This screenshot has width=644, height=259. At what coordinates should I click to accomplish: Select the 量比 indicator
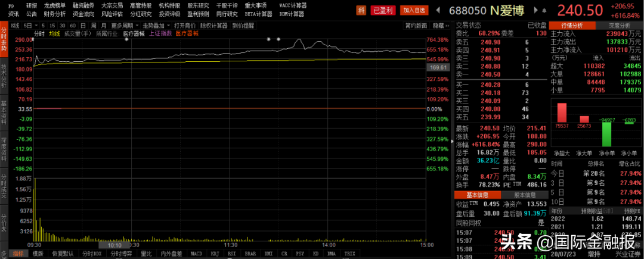(x=146, y=254)
